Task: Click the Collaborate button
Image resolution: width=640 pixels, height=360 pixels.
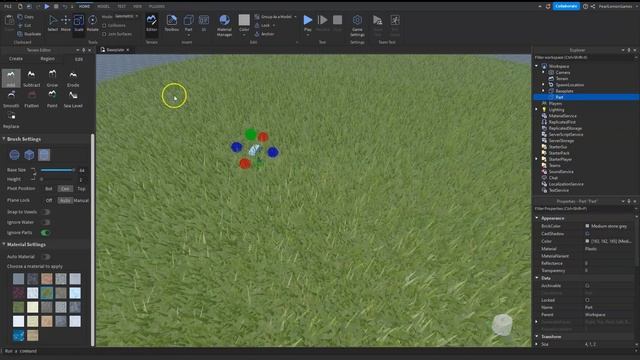Action: [x=566, y=6]
